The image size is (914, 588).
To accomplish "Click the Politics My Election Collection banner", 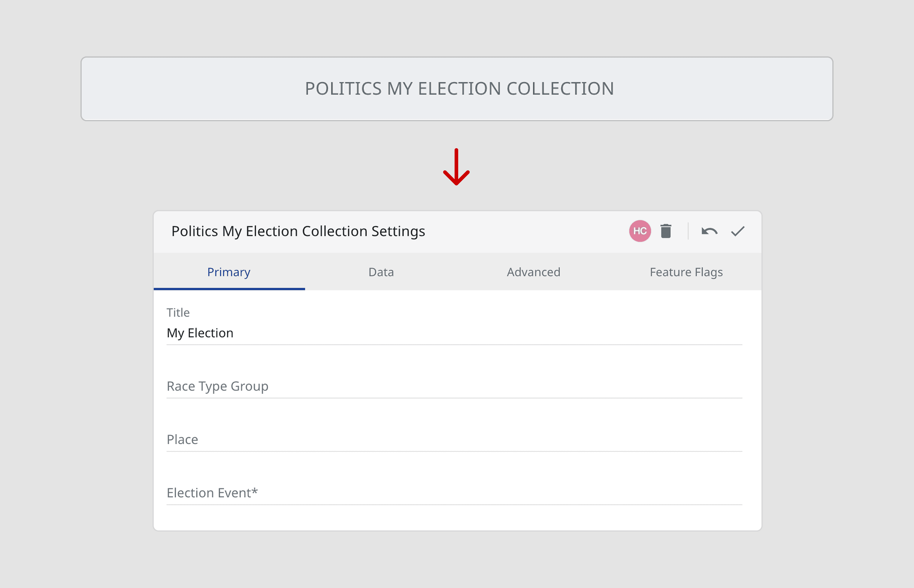I will (x=457, y=88).
